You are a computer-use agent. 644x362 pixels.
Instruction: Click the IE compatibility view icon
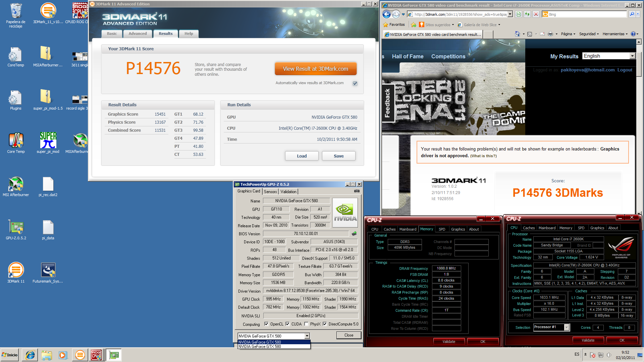pyautogui.click(x=519, y=14)
